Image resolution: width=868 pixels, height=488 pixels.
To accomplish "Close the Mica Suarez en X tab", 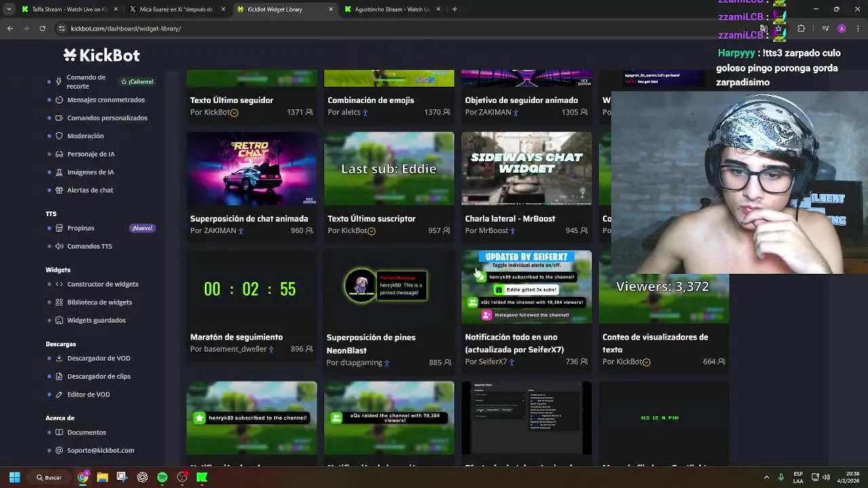I will [x=223, y=9].
